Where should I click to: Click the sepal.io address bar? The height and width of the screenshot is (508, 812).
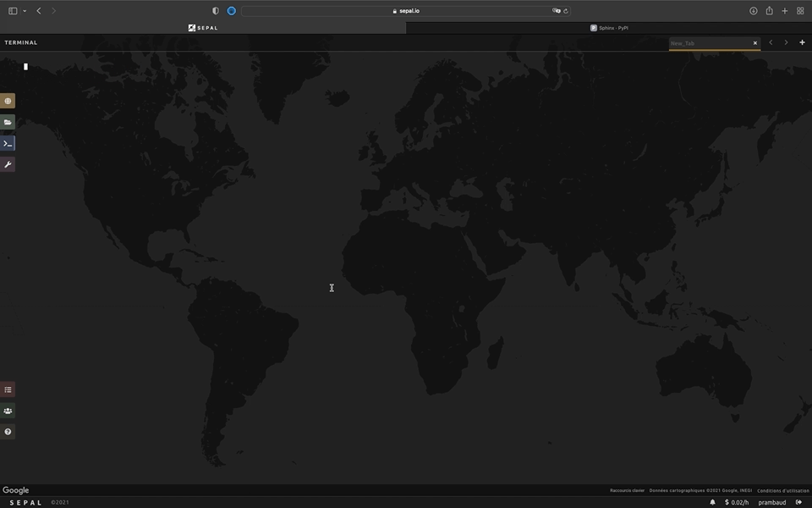[x=406, y=11]
